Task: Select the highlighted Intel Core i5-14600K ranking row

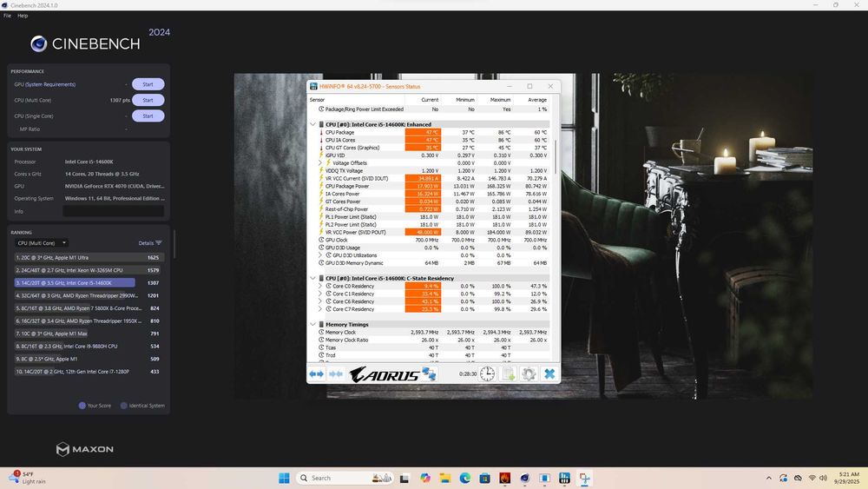Action: point(88,283)
